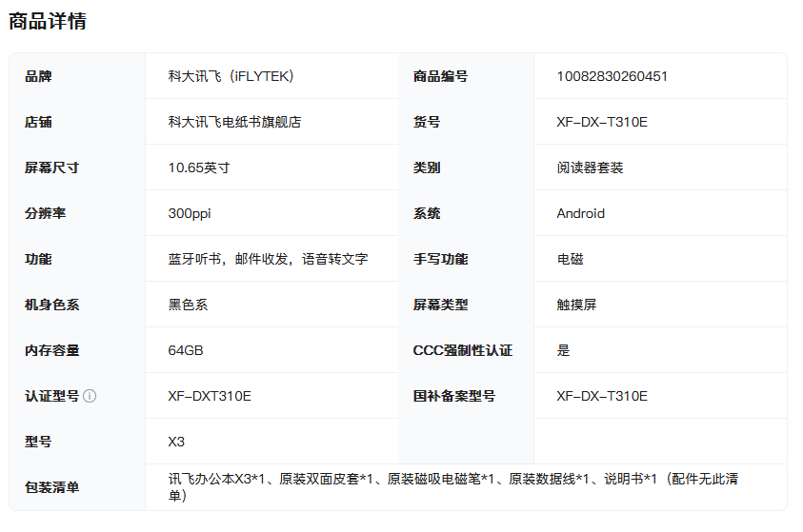Click the 内存容量 label
The width and height of the screenshot is (803, 532).
51,350
